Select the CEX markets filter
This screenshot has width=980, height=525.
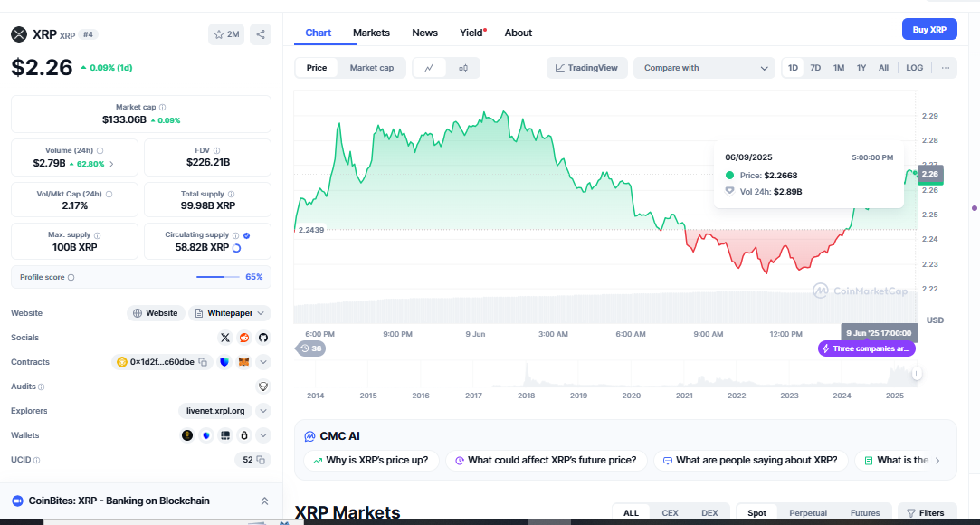click(670, 512)
